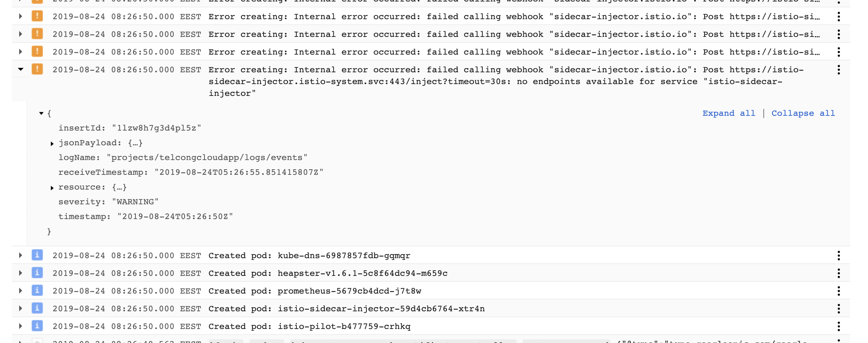Expand the jsonPayload field
Image resolution: width=868 pixels, height=343 pixels.
(52, 143)
